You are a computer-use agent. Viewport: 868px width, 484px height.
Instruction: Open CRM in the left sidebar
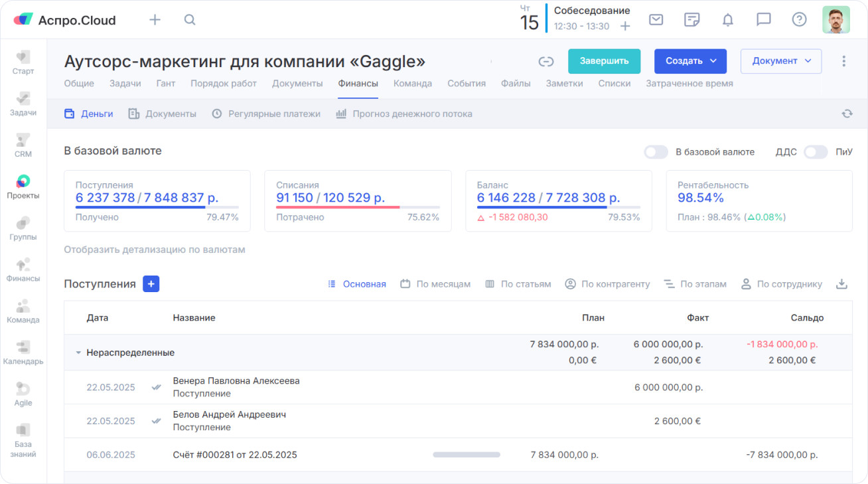point(23,145)
